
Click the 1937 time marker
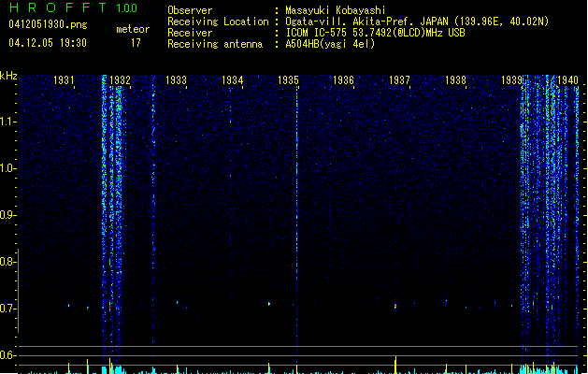(399, 80)
